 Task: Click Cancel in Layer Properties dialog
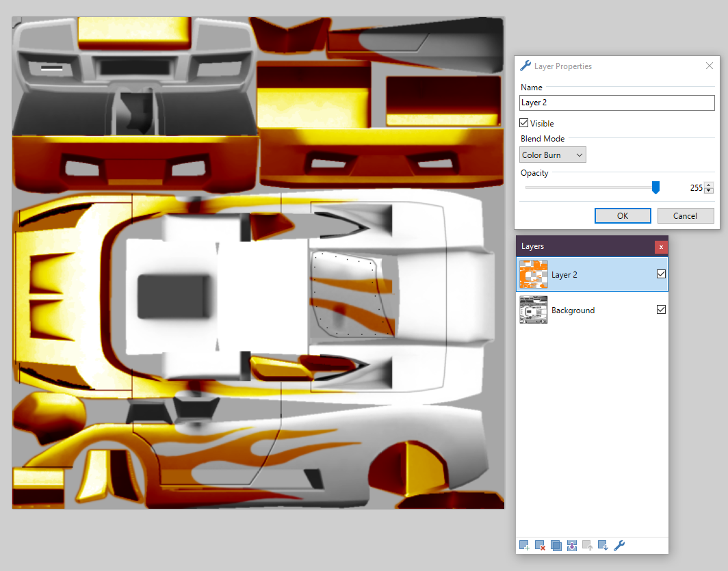(x=685, y=216)
